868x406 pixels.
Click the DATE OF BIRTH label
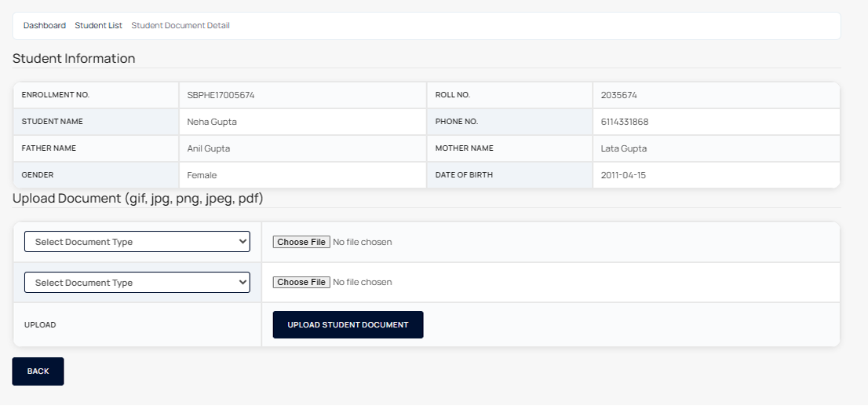tap(464, 174)
